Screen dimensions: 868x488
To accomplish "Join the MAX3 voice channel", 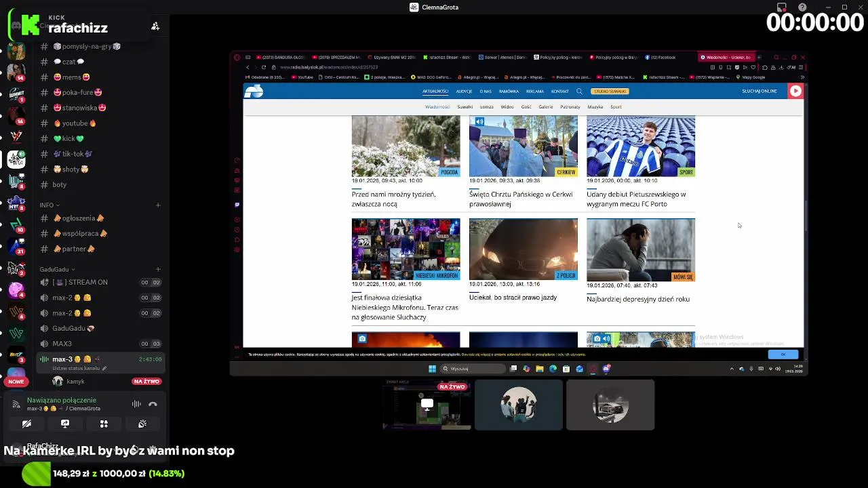I will pos(99,344).
